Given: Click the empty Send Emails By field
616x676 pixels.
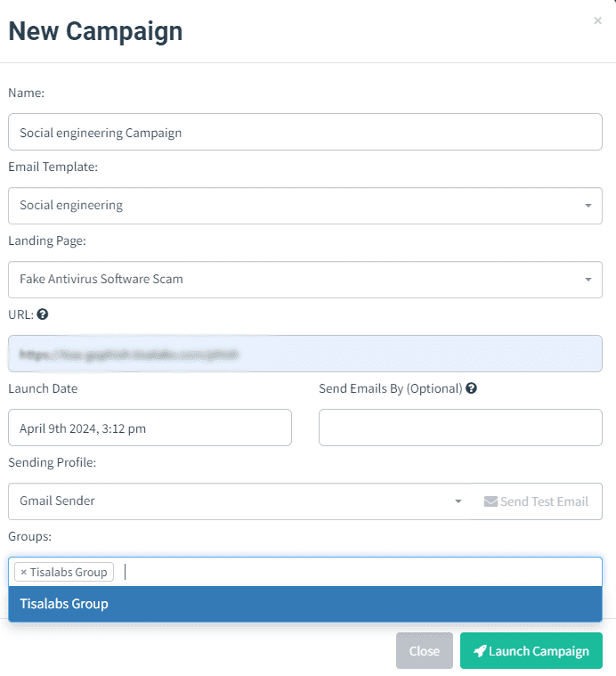Looking at the screenshot, I should (460, 428).
